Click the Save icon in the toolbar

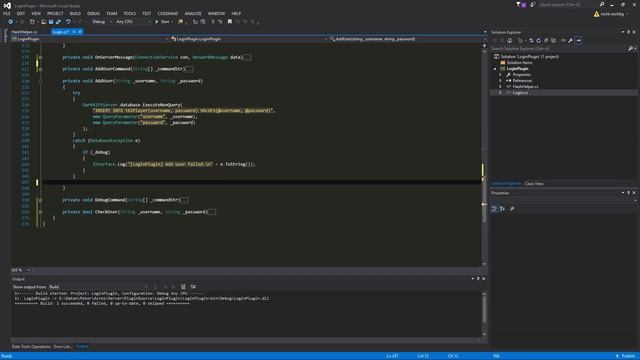click(51, 22)
